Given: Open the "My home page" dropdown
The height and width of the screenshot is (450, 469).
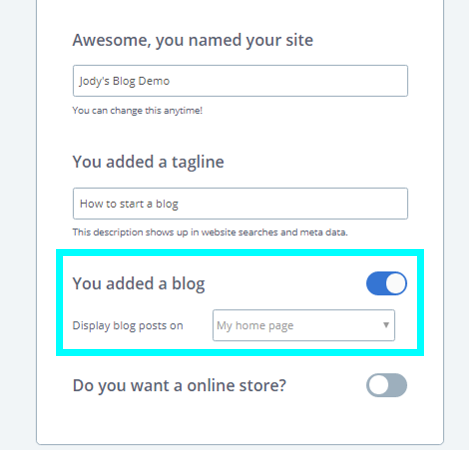Looking at the screenshot, I should pos(304,325).
